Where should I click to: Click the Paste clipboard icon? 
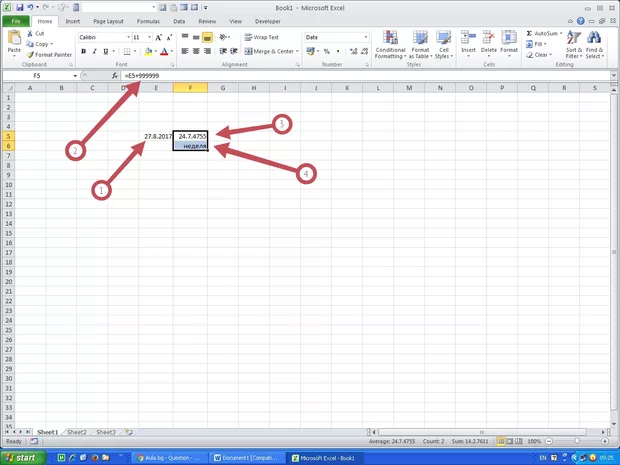[14, 38]
